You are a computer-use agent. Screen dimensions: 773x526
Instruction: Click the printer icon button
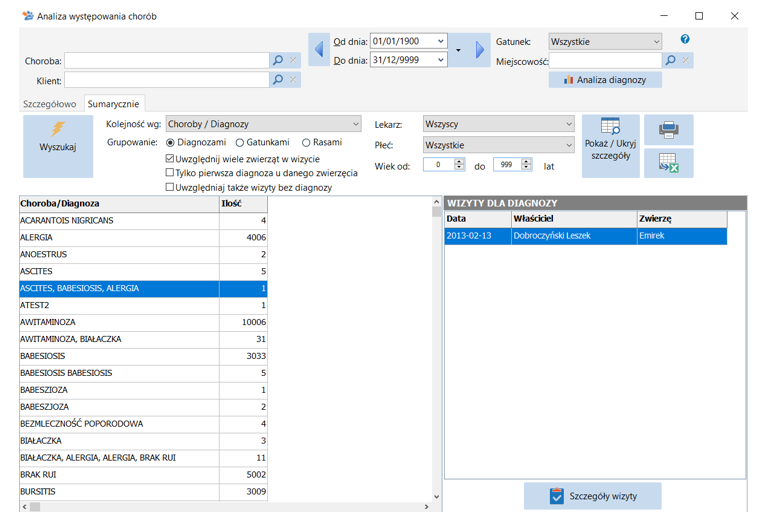point(668,130)
